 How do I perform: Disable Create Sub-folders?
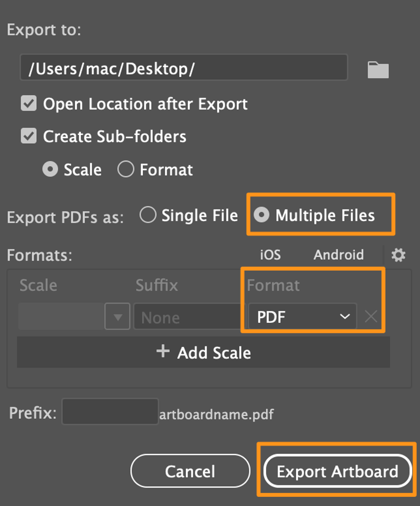coord(29,136)
